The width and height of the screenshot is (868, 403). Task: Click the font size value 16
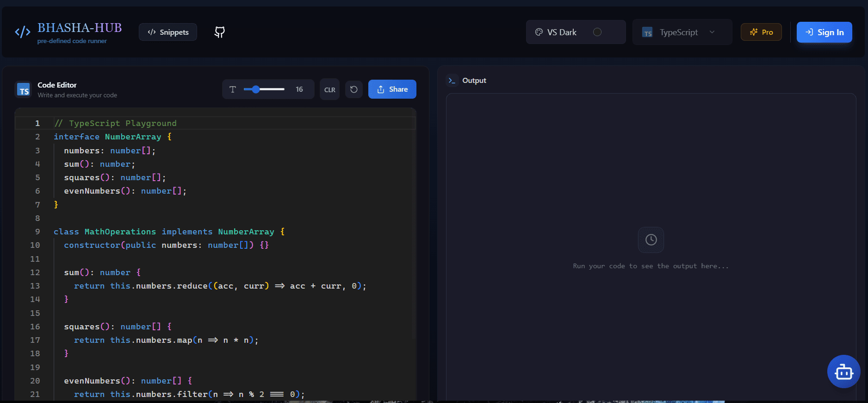point(299,89)
